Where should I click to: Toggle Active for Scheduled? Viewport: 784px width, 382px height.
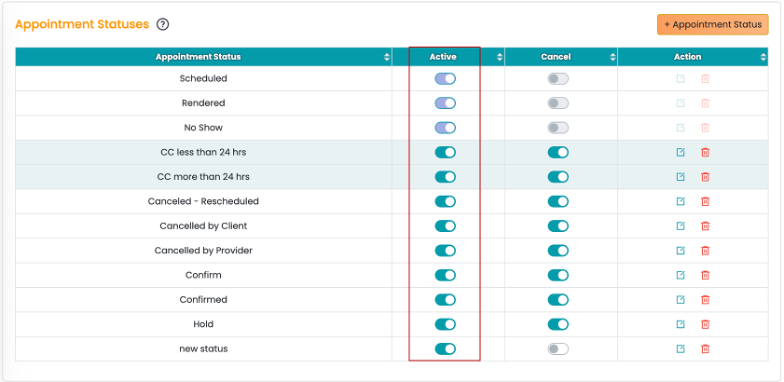[445, 78]
